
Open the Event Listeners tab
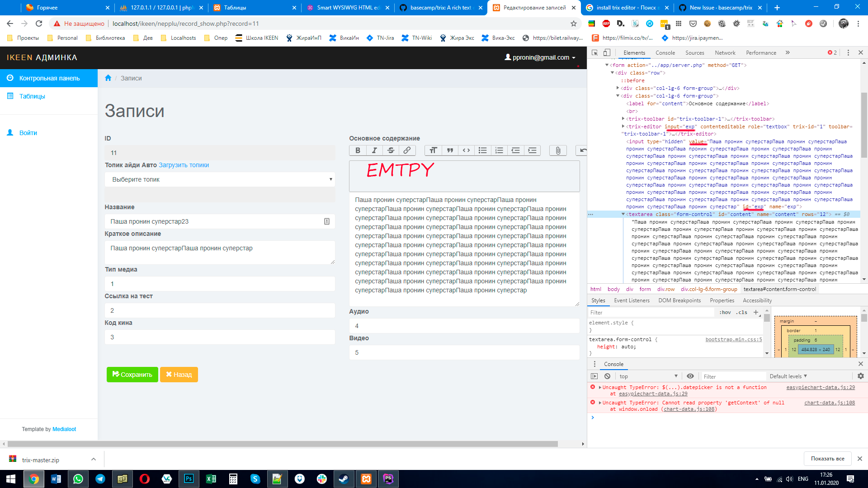tap(631, 300)
